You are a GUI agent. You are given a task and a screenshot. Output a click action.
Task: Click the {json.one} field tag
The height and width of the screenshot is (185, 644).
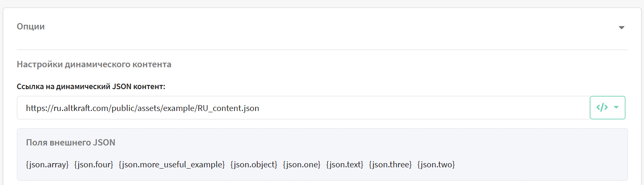click(x=302, y=164)
